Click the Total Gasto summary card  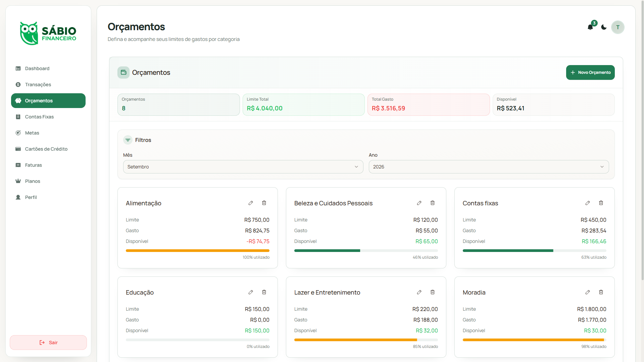coord(429,105)
